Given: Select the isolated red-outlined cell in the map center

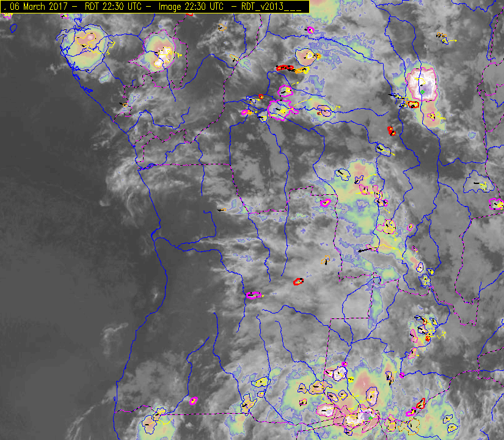Looking at the screenshot, I should (298, 281).
